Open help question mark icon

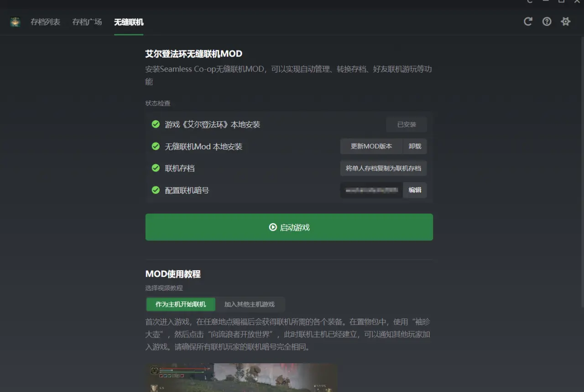coord(547,21)
